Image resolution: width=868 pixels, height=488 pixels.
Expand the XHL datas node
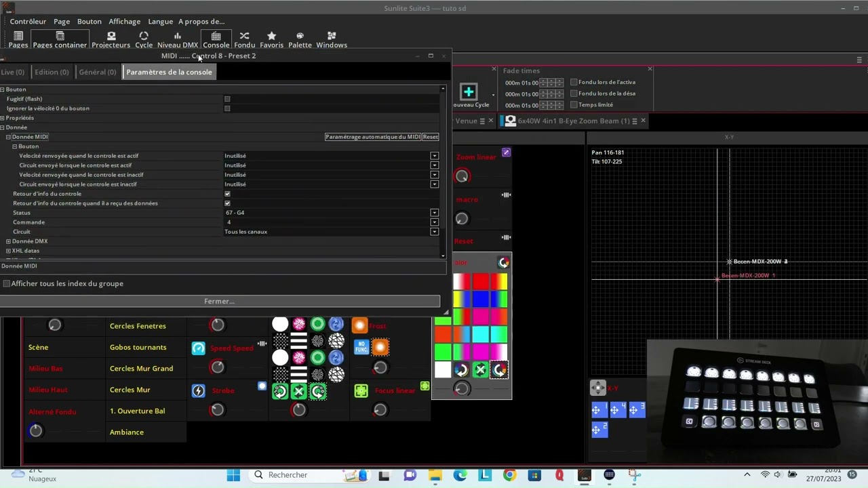[8, 251]
